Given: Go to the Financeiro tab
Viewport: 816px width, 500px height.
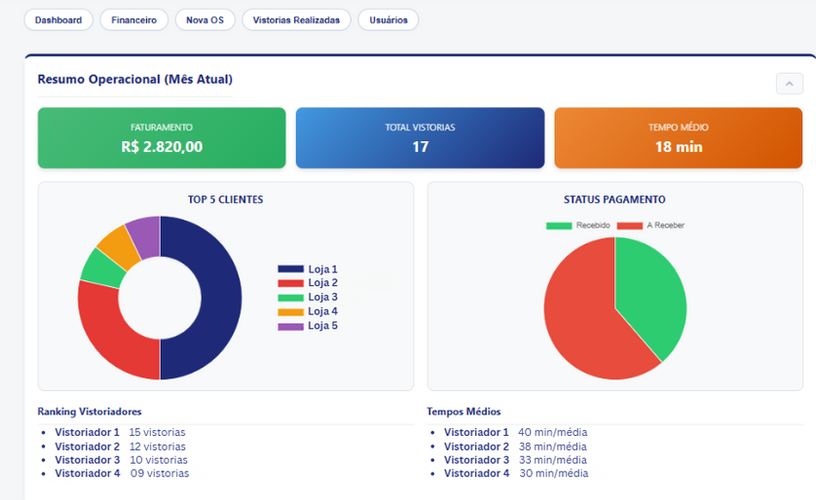Looking at the screenshot, I should (x=134, y=20).
